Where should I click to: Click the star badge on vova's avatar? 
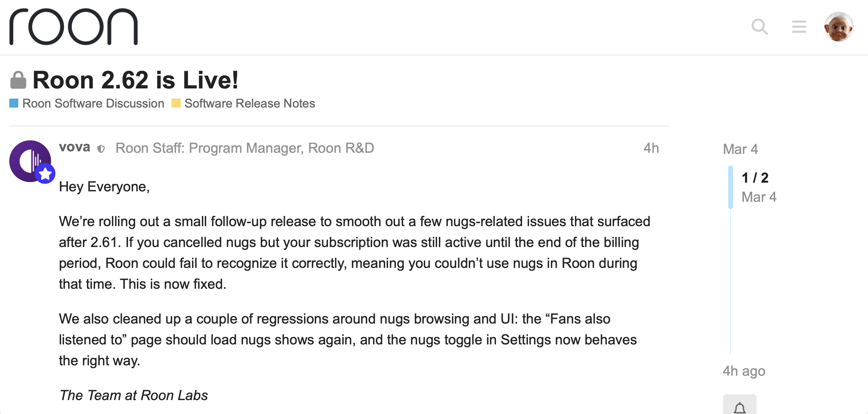[45, 174]
